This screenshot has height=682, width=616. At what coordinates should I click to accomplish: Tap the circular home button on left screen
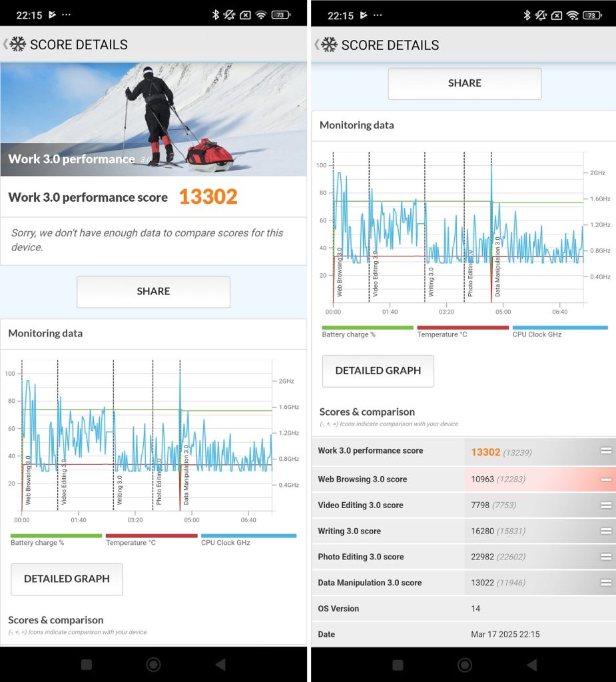click(154, 664)
